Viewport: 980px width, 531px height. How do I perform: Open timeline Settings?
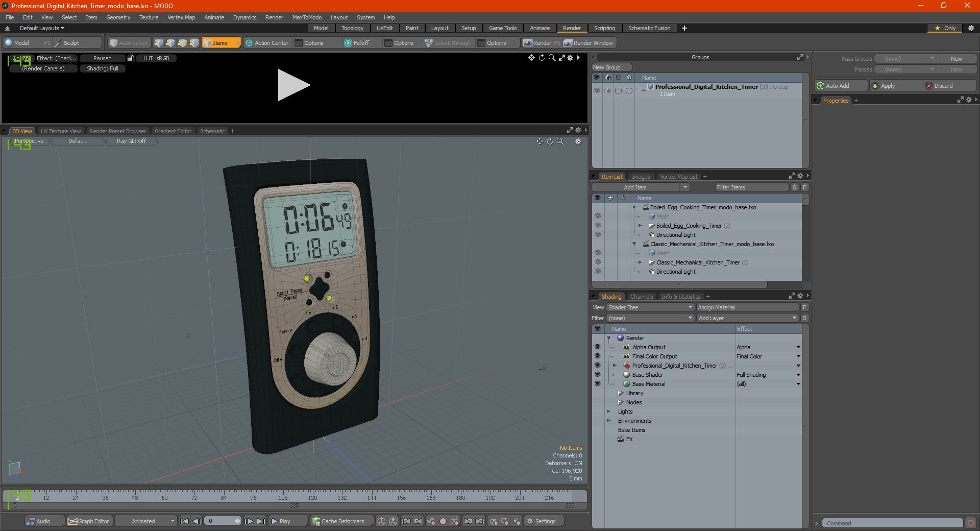pos(544,521)
